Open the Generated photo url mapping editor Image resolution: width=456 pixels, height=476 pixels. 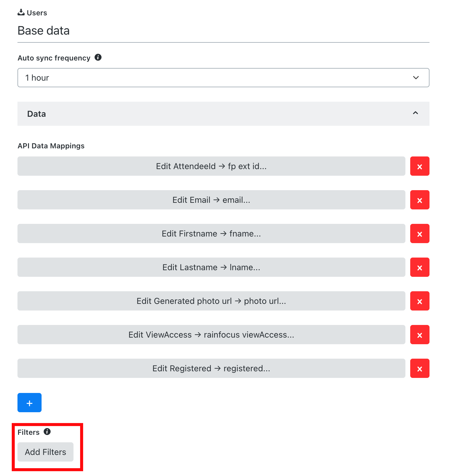tap(211, 301)
